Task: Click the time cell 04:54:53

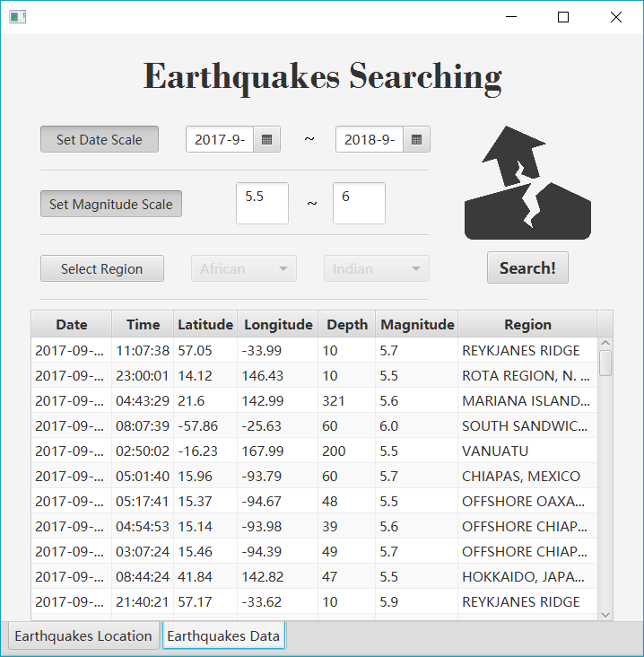Action: pyautogui.click(x=143, y=526)
